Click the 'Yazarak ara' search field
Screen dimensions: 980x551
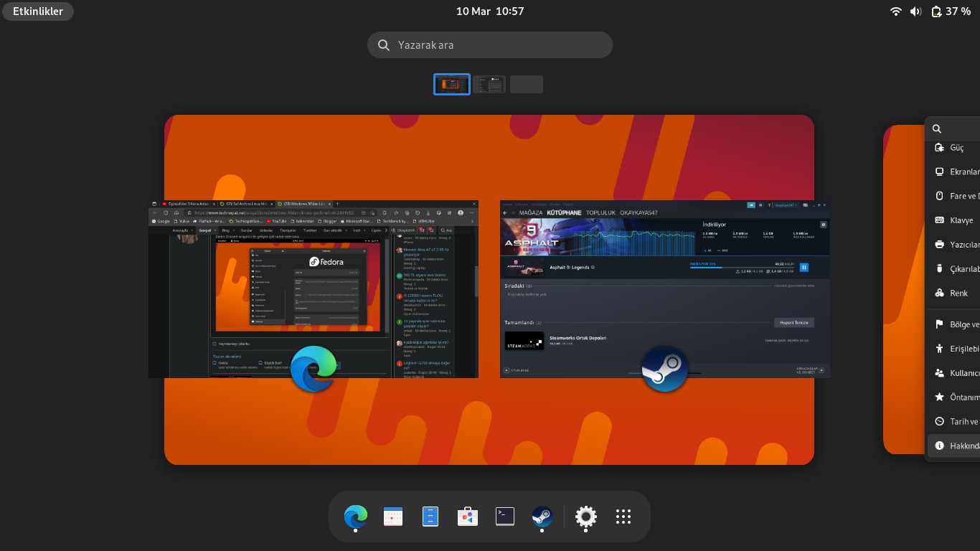(x=490, y=44)
